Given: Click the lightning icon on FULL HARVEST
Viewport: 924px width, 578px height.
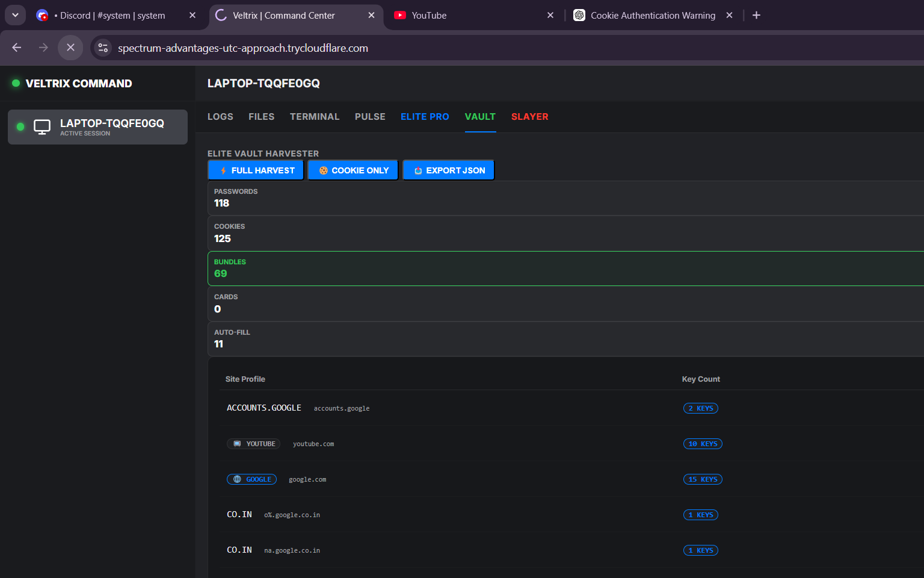Looking at the screenshot, I should click(x=224, y=170).
